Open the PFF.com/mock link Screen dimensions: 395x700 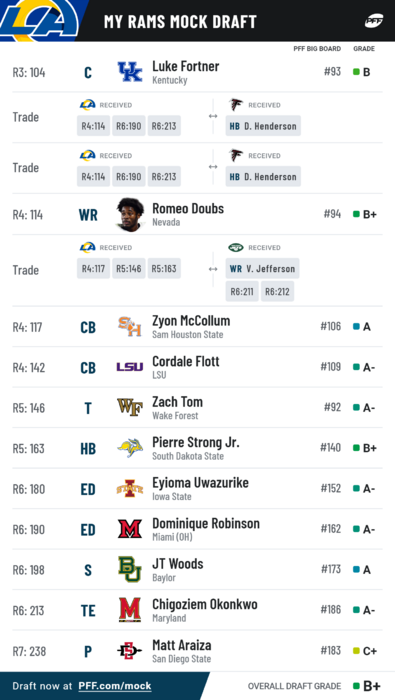(115, 686)
